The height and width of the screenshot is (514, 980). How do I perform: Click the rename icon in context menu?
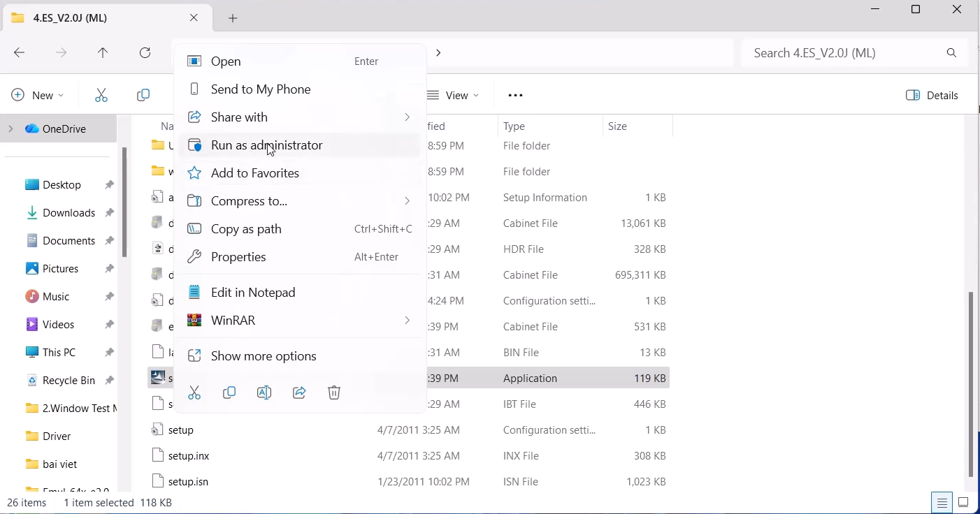[x=264, y=393]
